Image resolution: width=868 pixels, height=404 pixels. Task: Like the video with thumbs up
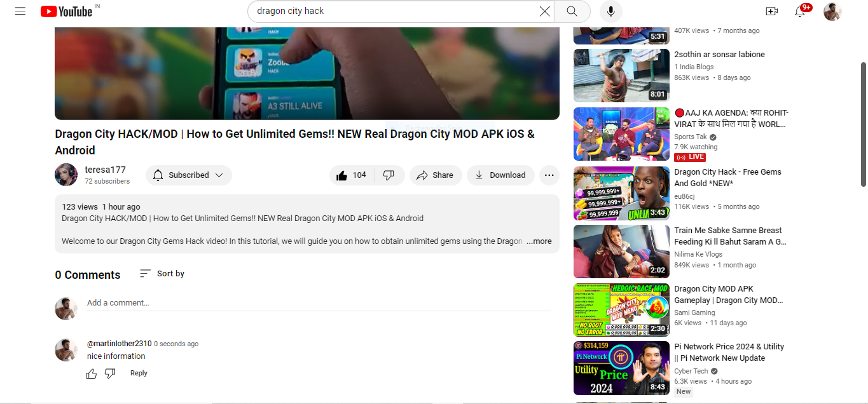pos(352,175)
